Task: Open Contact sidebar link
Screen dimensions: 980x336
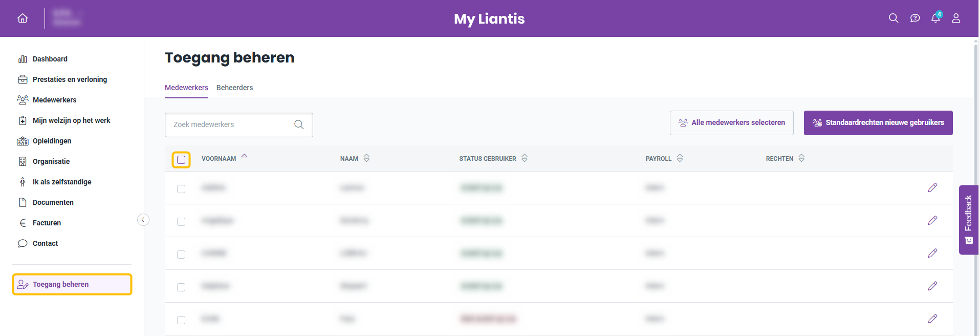Action: pos(46,243)
